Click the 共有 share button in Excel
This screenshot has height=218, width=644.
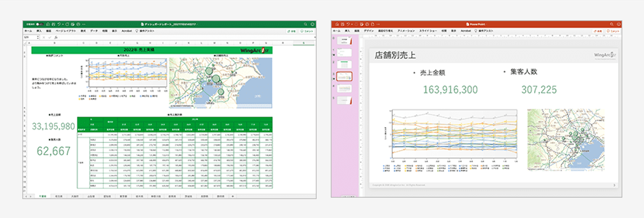coord(291,31)
